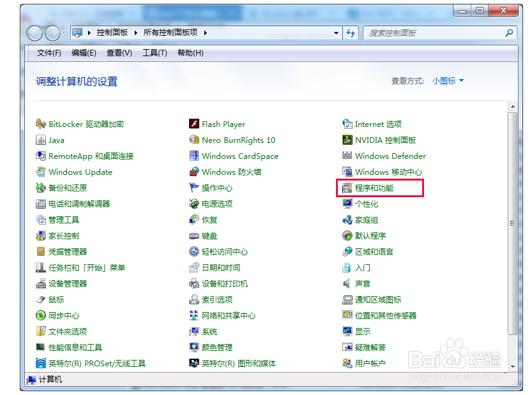Click the 电话和调制解调器 link
Screen dimensions: 532x395
coord(79,204)
